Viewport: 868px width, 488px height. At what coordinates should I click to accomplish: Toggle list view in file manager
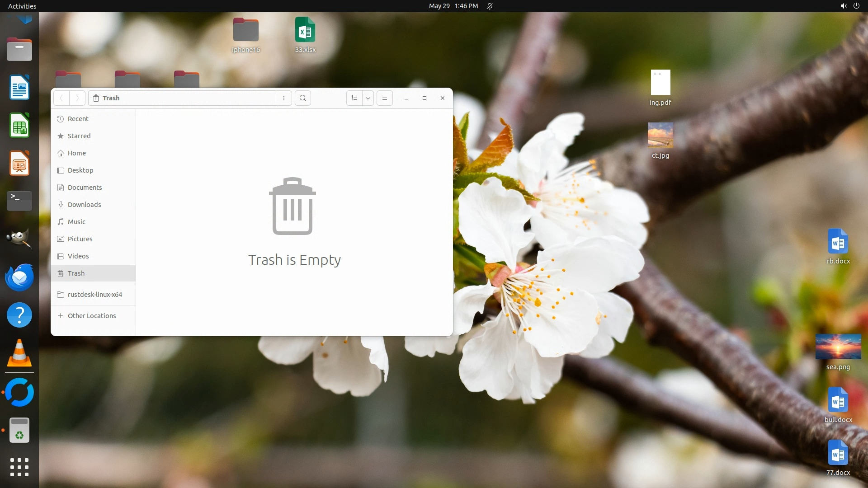(x=354, y=98)
